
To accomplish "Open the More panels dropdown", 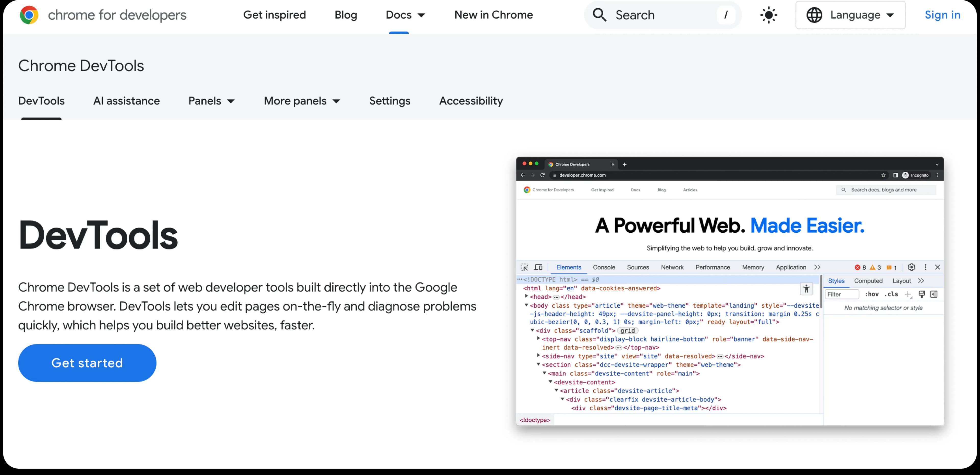I will tap(302, 101).
